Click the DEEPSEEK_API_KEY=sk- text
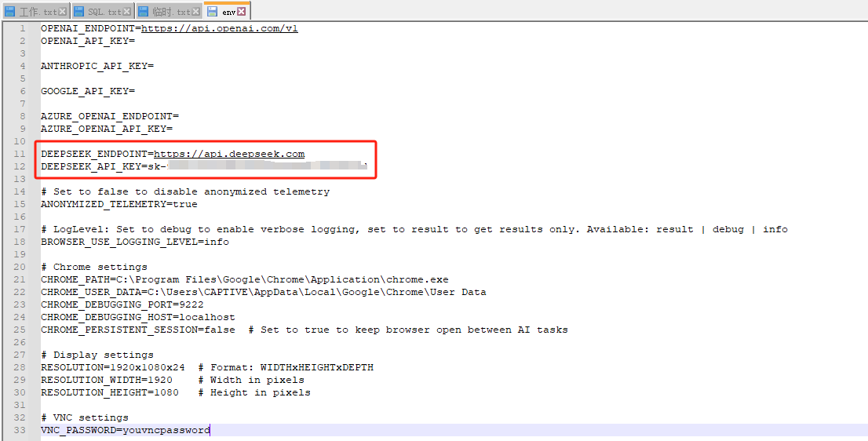 pyautogui.click(x=104, y=166)
